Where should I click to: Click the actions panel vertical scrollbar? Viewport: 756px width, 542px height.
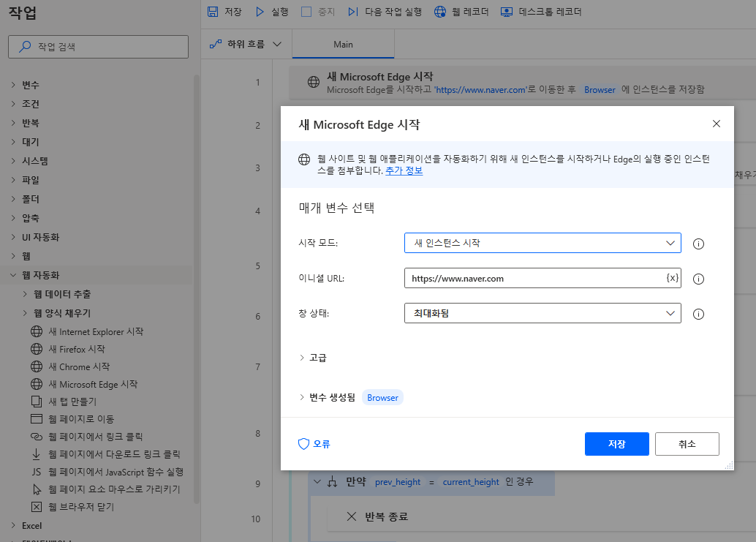click(x=196, y=290)
